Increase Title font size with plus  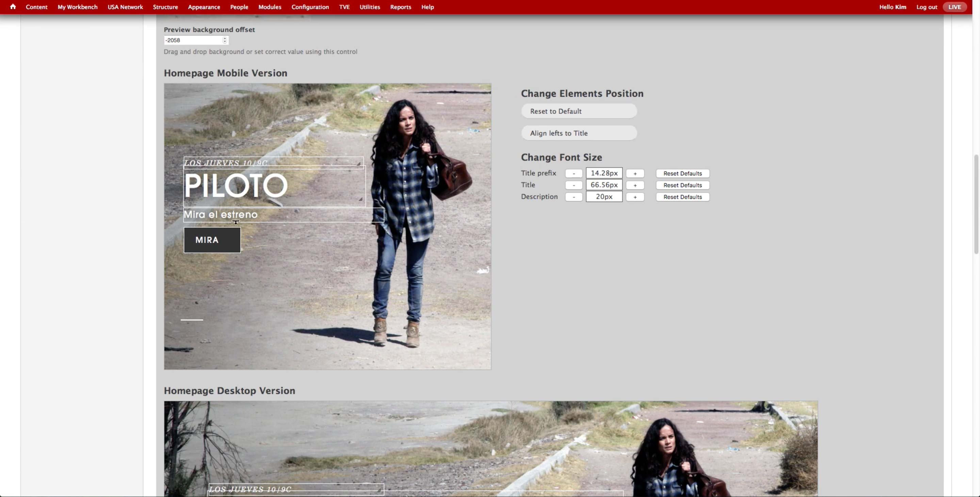[x=635, y=185]
